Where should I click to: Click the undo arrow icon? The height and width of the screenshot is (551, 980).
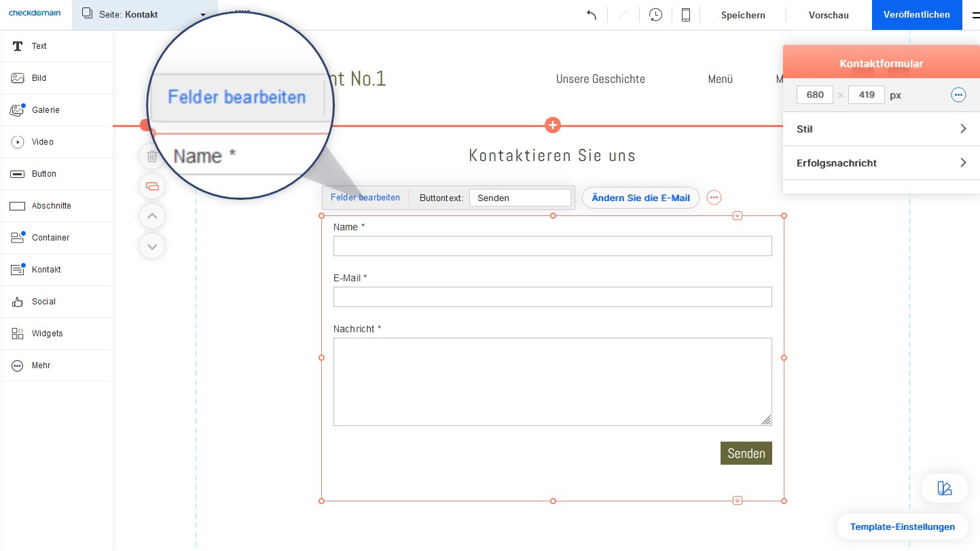(592, 15)
